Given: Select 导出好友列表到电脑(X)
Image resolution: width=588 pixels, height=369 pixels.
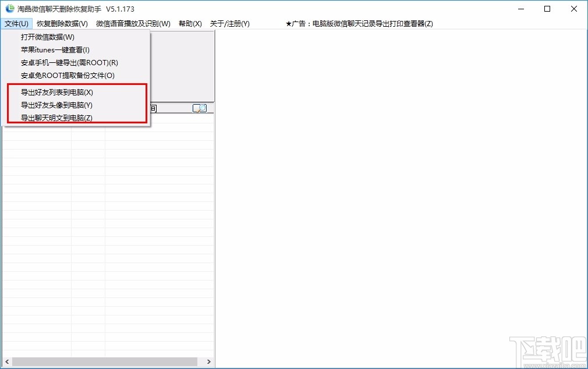Looking at the screenshot, I should pyautogui.click(x=57, y=92).
